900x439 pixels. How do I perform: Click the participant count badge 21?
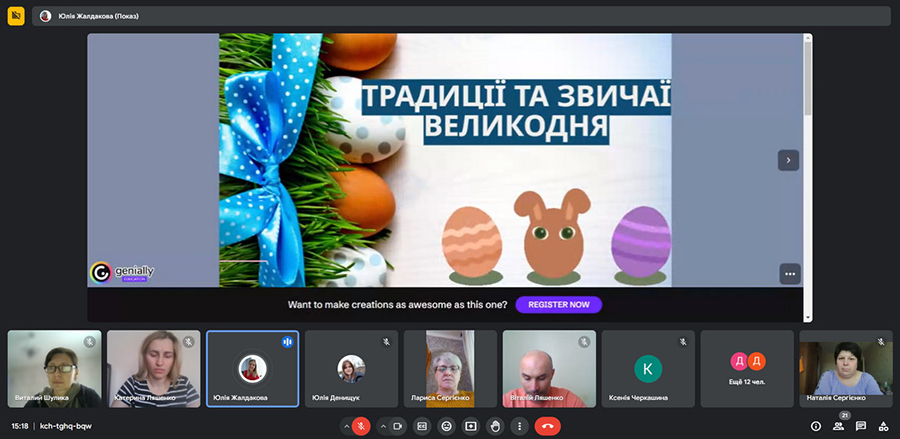click(844, 415)
